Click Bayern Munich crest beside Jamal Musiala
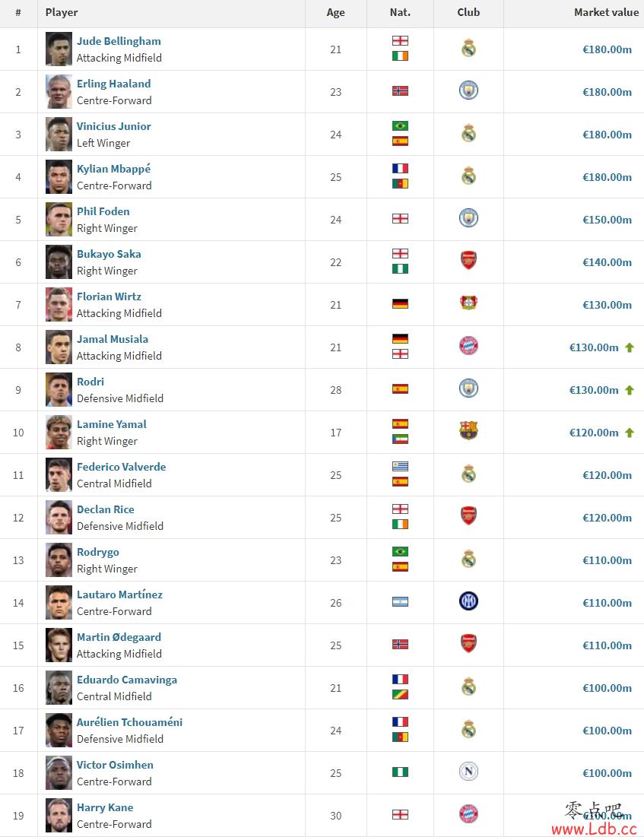Image resolution: width=644 pixels, height=837 pixels. tap(468, 346)
